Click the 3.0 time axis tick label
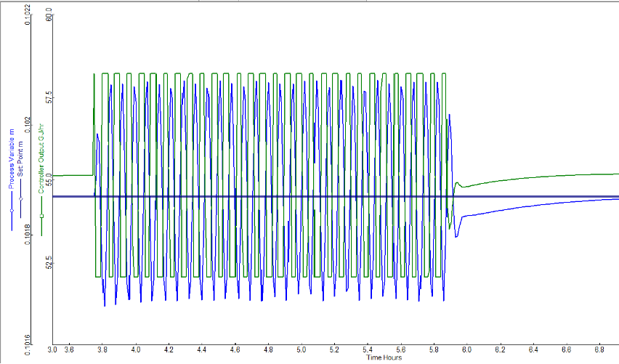 52,349
